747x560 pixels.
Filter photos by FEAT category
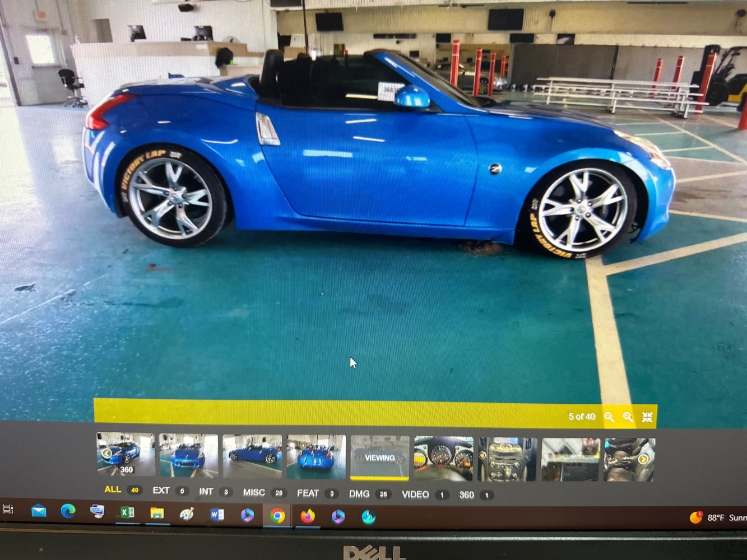pyautogui.click(x=317, y=493)
